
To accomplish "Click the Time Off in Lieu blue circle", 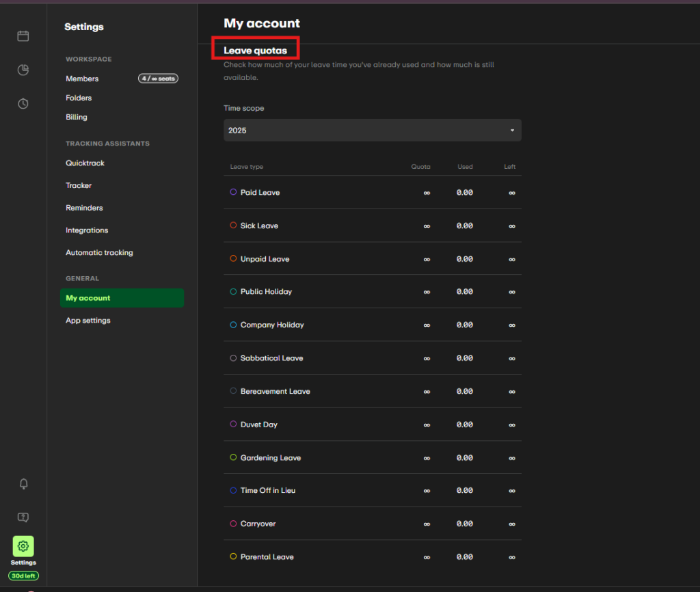I will (x=233, y=490).
